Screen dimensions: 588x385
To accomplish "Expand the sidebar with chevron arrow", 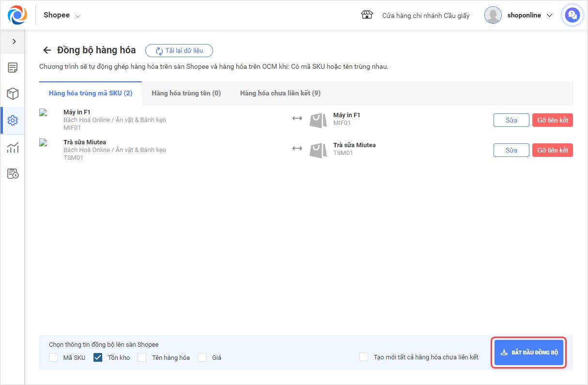I will (x=14, y=42).
